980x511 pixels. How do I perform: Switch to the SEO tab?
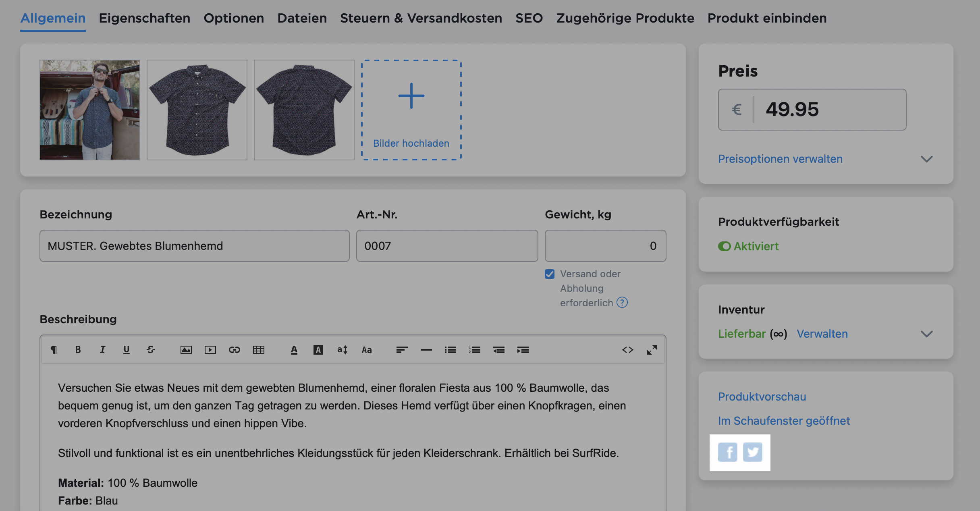(x=529, y=18)
